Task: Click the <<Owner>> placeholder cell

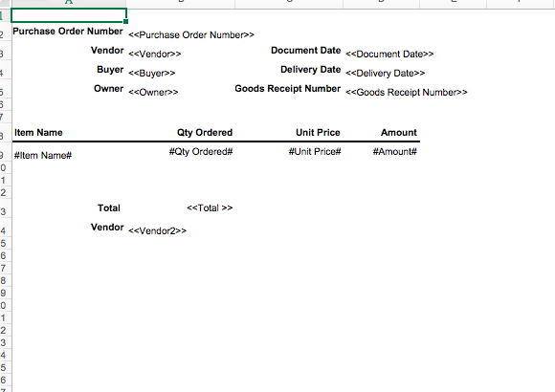Action: (153, 93)
